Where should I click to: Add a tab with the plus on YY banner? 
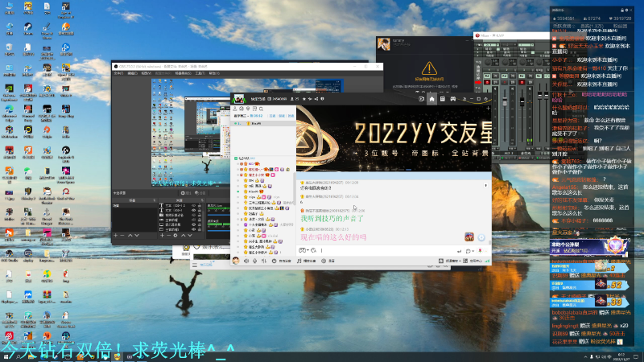488,109
